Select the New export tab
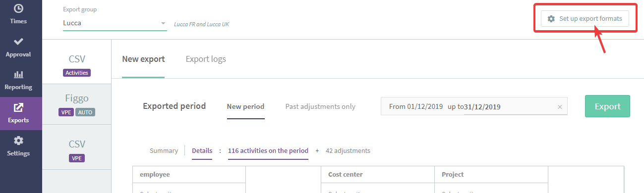 tap(143, 59)
